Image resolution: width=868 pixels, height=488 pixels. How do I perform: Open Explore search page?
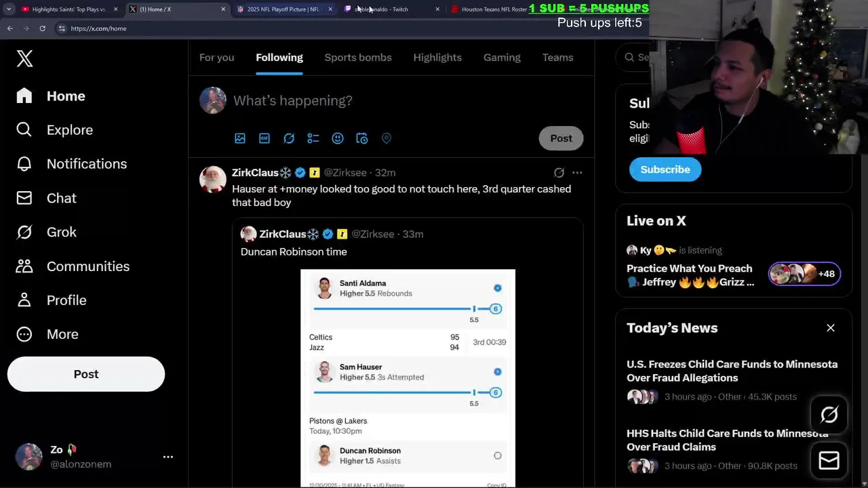[54, 130]
